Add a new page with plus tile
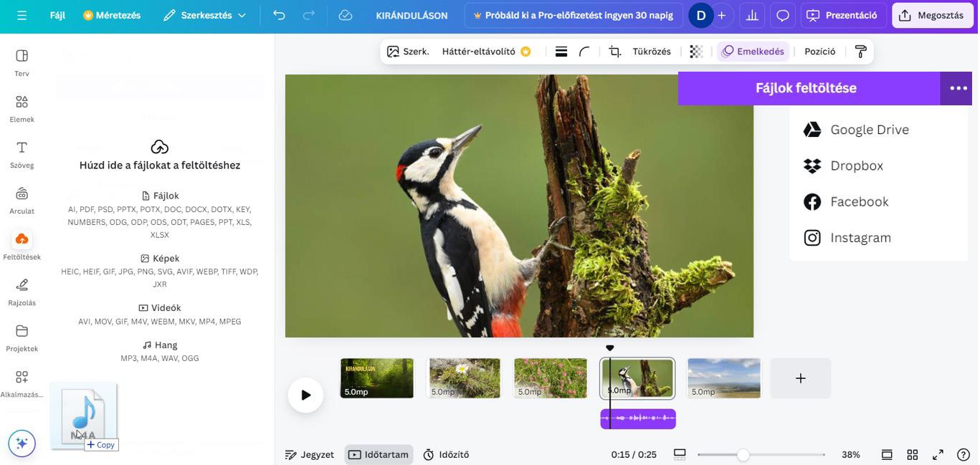Screen dimensions: 980x465 pyautogui.click(x=801, y=378)
